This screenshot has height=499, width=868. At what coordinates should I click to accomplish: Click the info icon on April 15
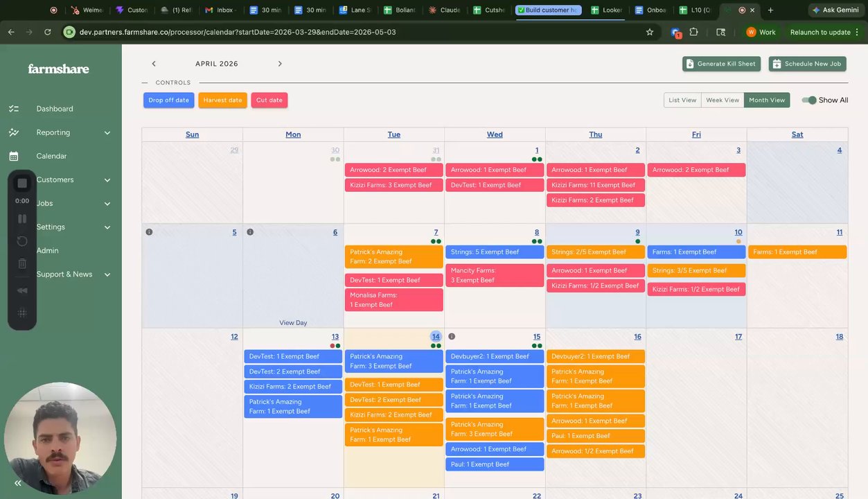[452, 337]
